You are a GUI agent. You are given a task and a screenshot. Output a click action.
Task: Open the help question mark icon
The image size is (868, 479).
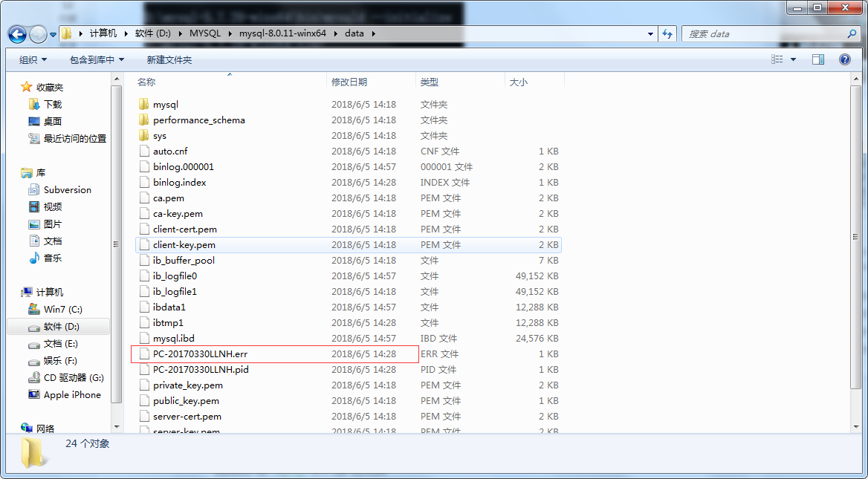tap(844, 59)
